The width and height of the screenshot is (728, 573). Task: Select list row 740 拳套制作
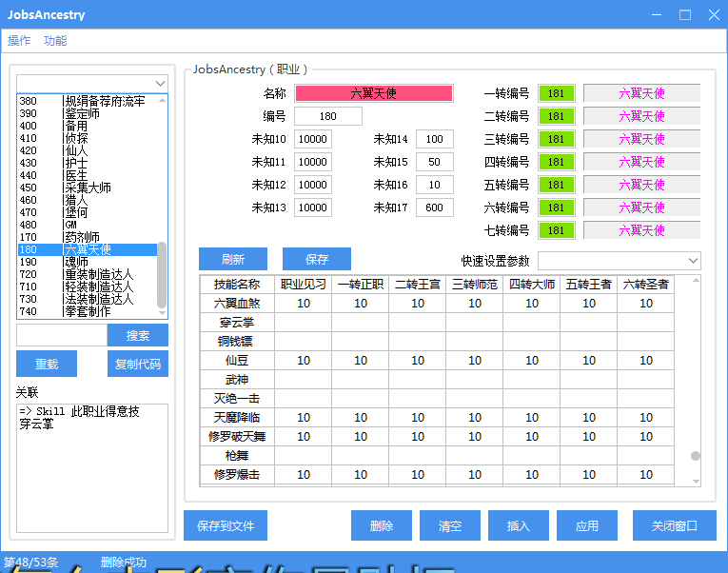click(x=88, y=311)
